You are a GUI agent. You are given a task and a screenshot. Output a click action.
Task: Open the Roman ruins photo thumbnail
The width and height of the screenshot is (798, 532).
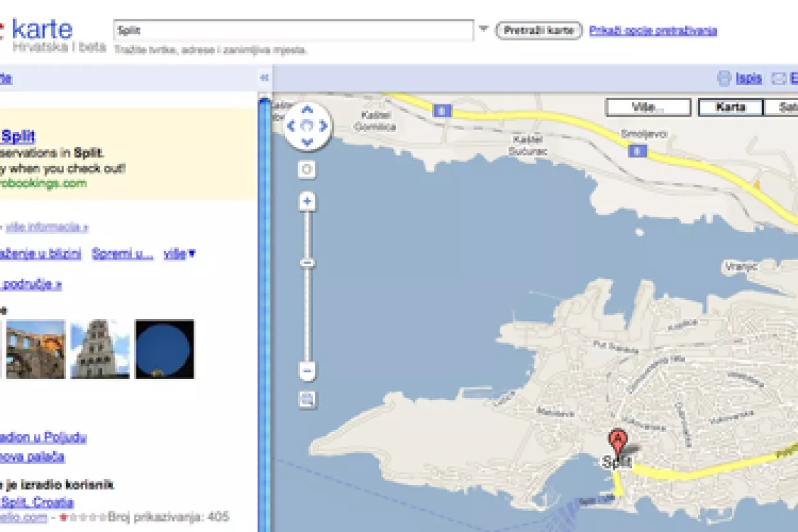tap(35, 349)
